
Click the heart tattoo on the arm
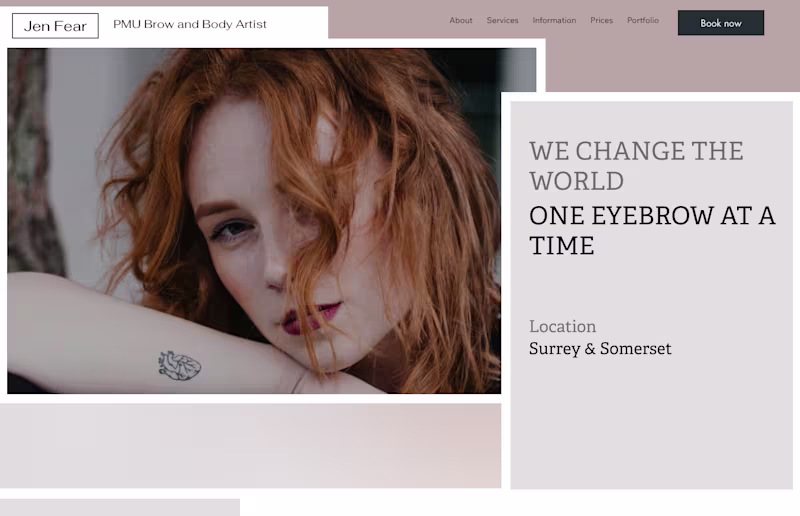[179, 365]
